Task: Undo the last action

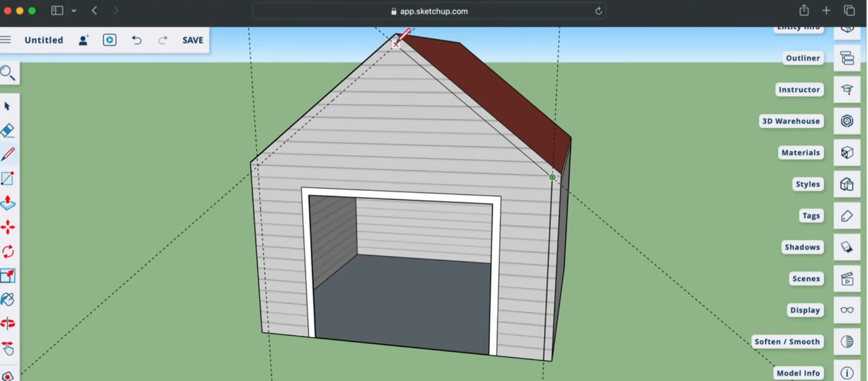Action: pyautogui.click(x=137, y=40)
